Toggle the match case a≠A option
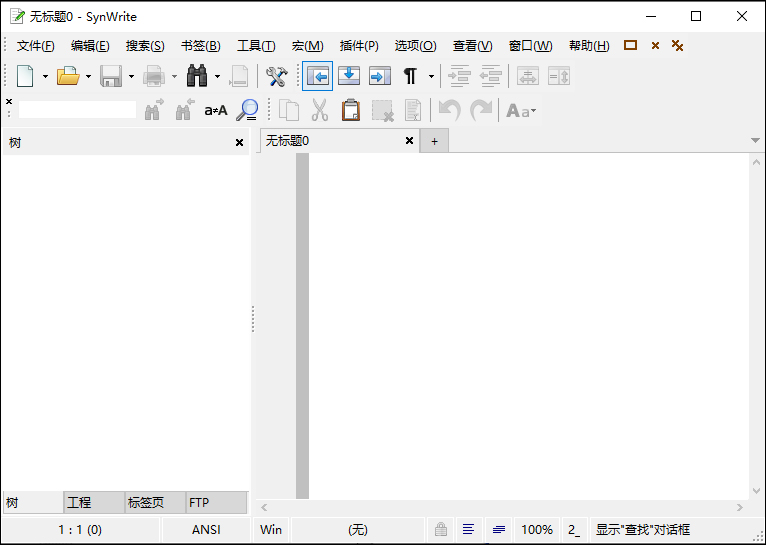This screenshot has height=545, width=766. (215, 110)
